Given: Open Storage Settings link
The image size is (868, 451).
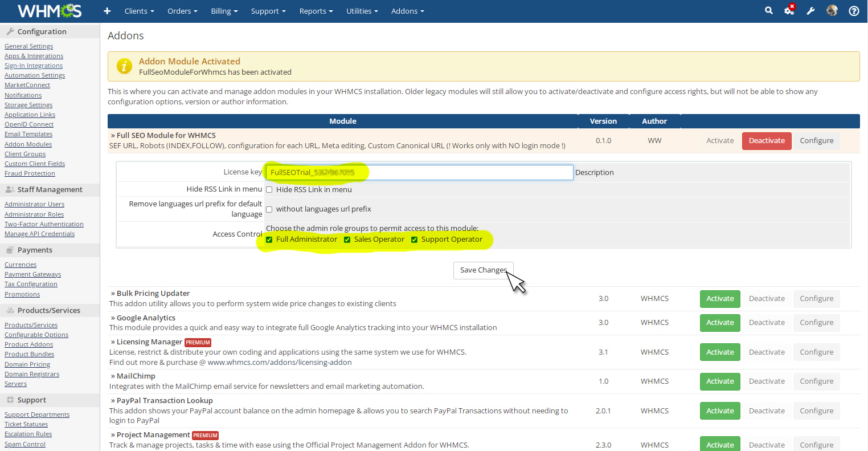Looking at the screenshot, I should 28,105.
